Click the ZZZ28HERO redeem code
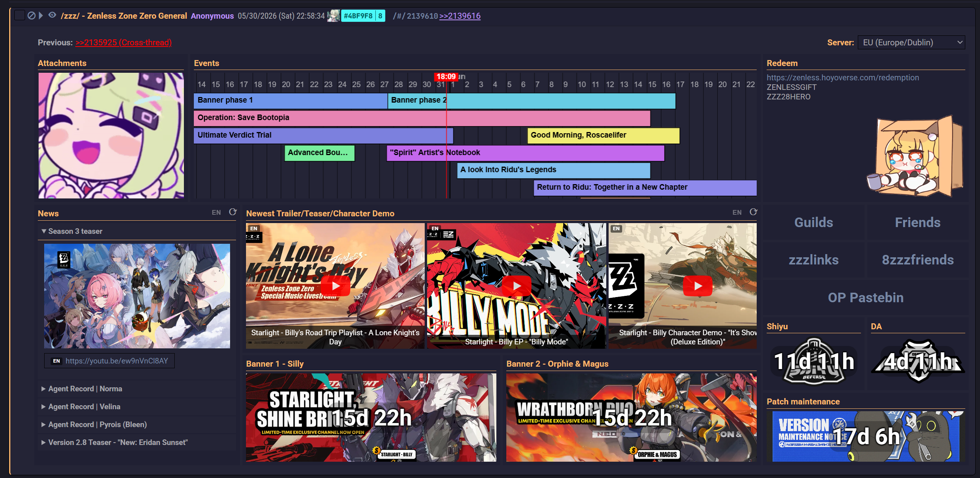Image resolution: width=980 pixels, height=478 pixels. (x=789, y=97)
